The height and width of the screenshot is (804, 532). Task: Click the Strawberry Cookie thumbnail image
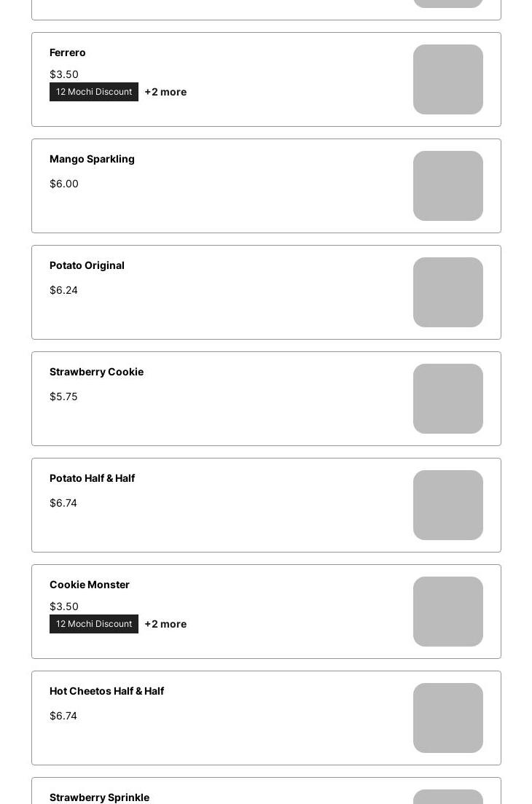(448, 399)
